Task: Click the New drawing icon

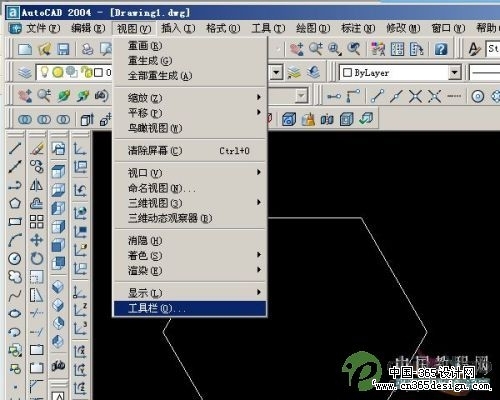Action: [x=25, y=49]
